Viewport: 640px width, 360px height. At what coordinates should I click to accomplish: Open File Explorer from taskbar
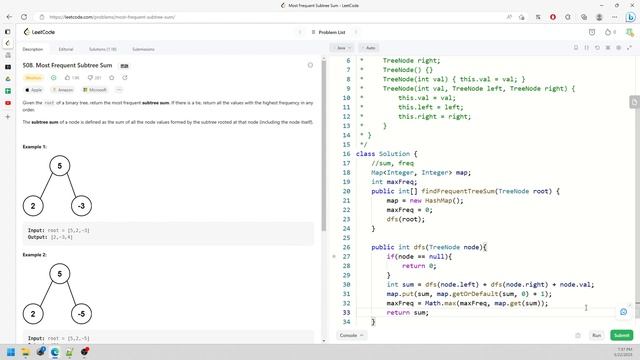coord(25,352)
